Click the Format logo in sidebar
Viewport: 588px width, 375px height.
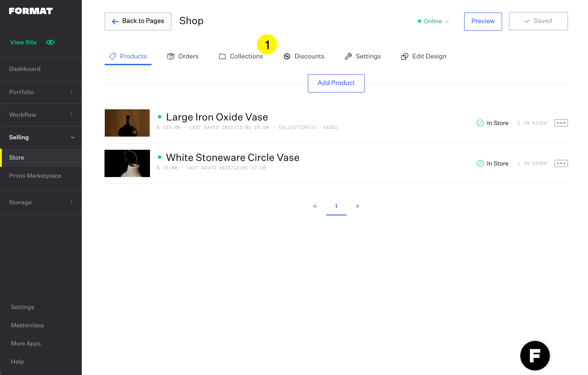tap(31, 11)
